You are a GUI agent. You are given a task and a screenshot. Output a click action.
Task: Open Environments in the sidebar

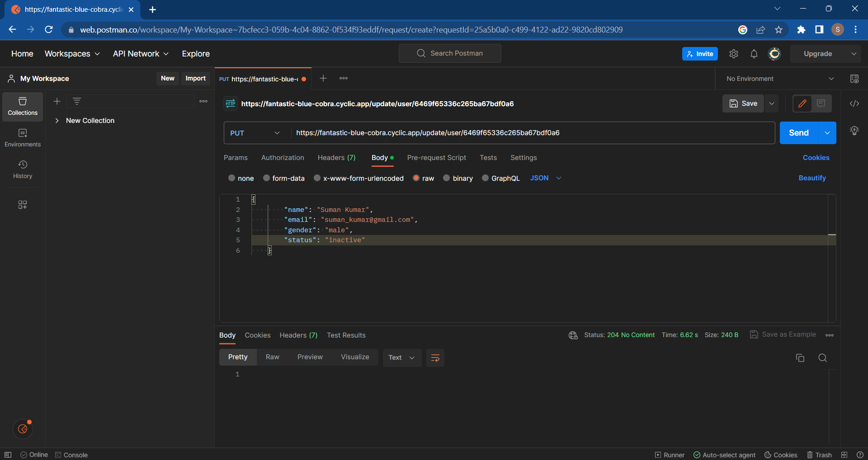(23, 138)
